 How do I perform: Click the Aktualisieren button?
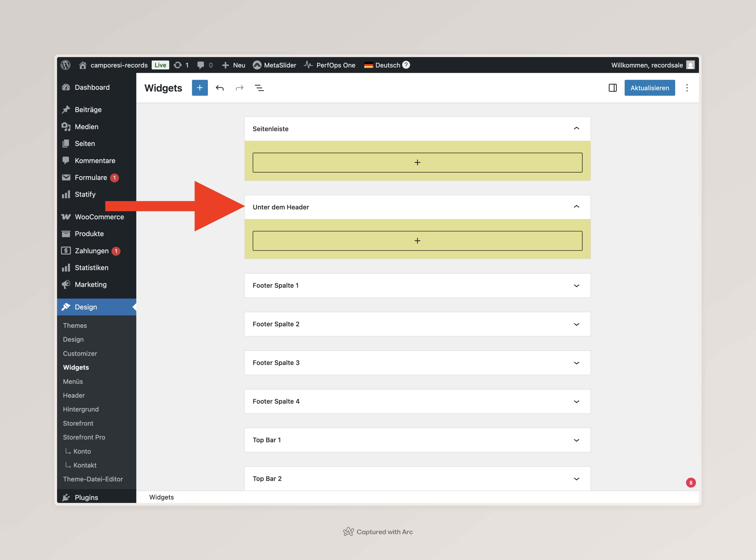click(650, 88)
